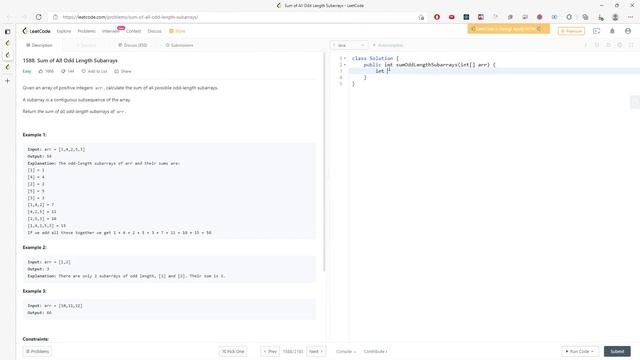
Task: Open the browser three-dot menu
Action: pos(631,17)
